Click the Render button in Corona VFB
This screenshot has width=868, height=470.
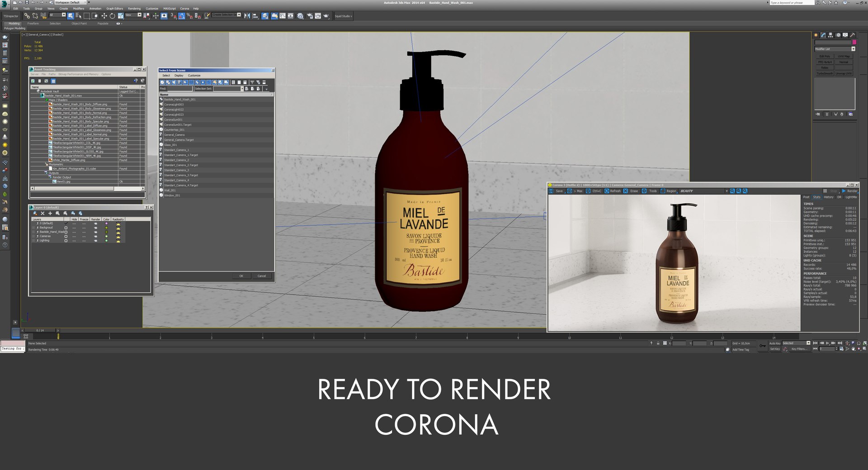point(850,191)
